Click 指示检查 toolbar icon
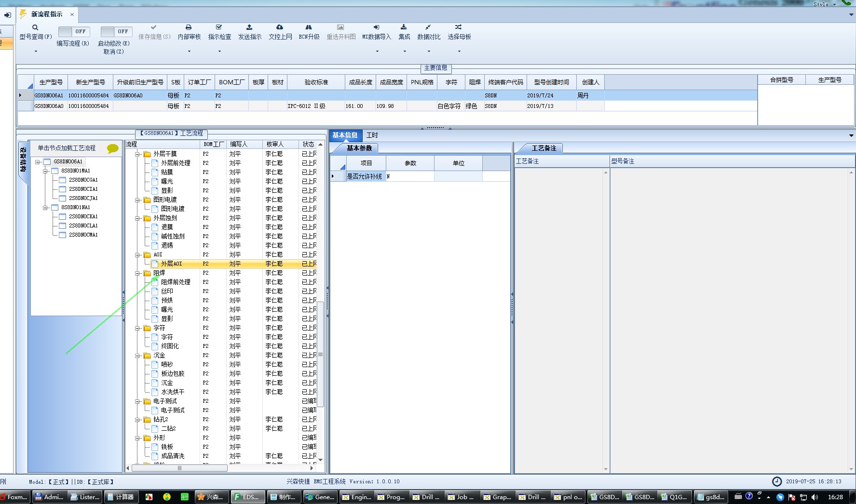Image resolution: width=856 pixels, height=504 pixels. click(219, 27)
